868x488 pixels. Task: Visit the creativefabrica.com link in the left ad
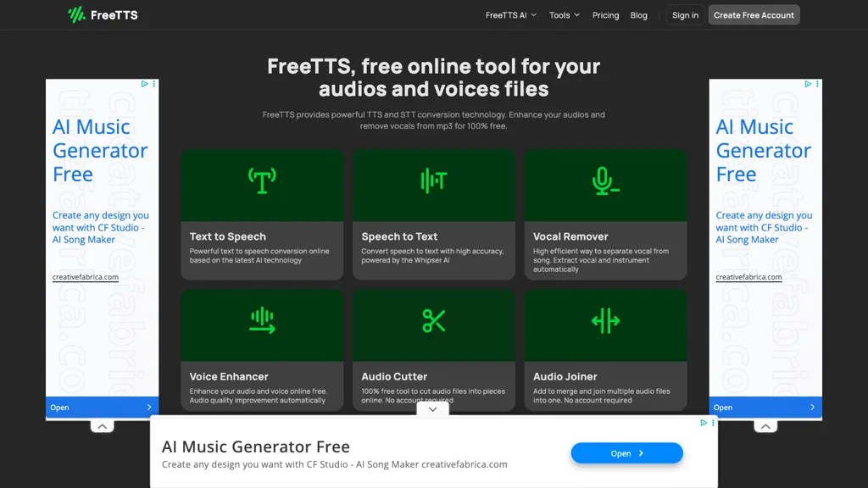tap(86, 277)
